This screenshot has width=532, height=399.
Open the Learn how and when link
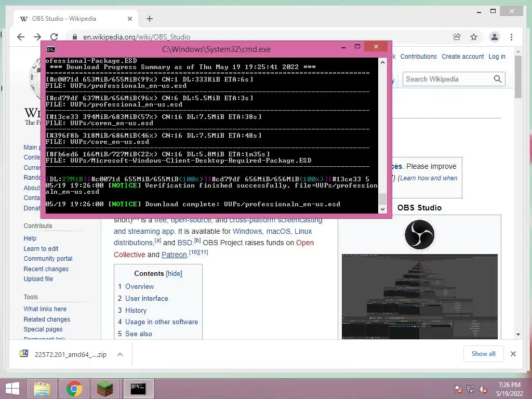428,178
